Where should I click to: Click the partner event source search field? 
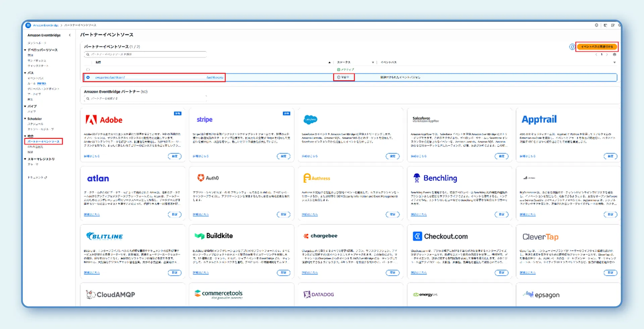tap(146, 54)
